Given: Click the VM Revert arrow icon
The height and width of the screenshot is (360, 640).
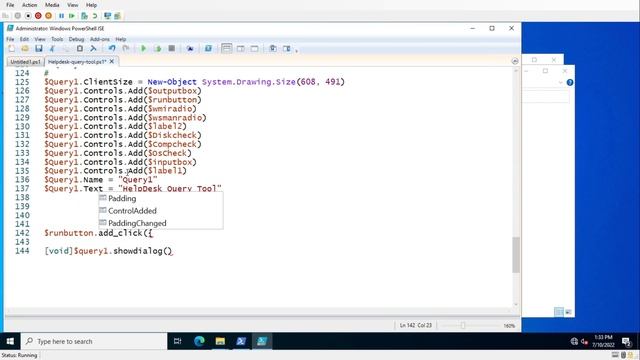Looking at the screenshot, I should (x=95, y=16).
